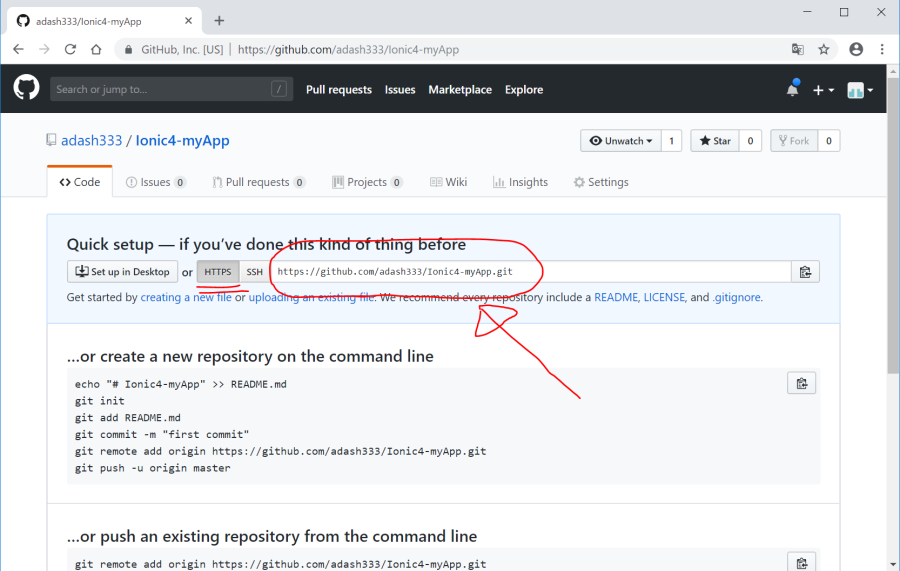The image size is (900, 571).
Task: Reload the page in Chrome
Action: (70, 49)
